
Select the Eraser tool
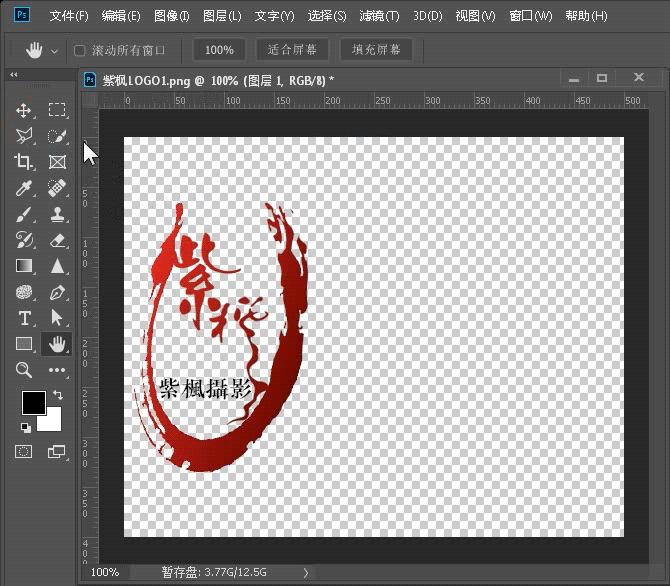(57, 240)
